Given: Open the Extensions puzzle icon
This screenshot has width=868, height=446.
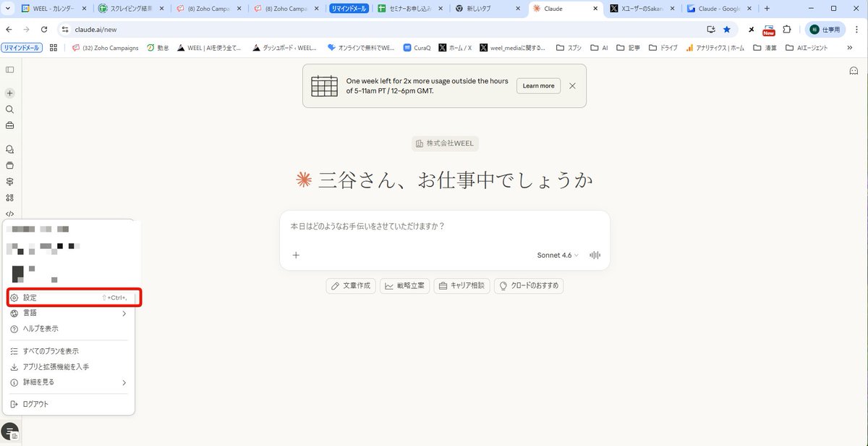Looking at the screenshot, I should coord(788,29).
